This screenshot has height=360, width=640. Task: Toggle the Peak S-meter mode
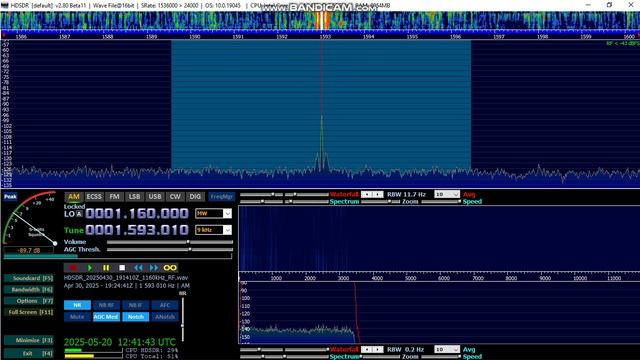coord(10,197)
